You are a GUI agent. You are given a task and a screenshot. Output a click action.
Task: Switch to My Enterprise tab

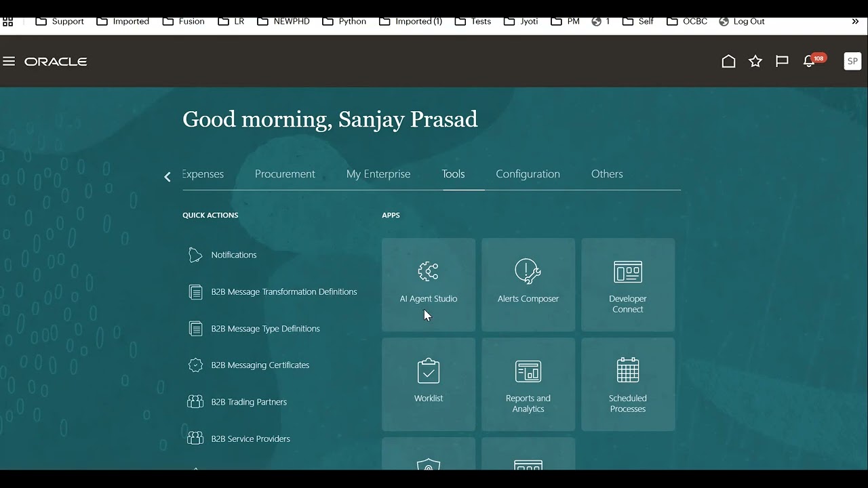378,174
